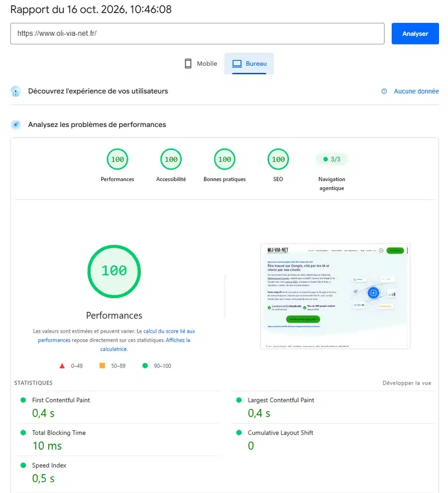The width and height of the screenshot is (448, 493).
Task: Click the Analysez les problèmes de performances heading
Action: pyautogui.click(x=97, y=124)
